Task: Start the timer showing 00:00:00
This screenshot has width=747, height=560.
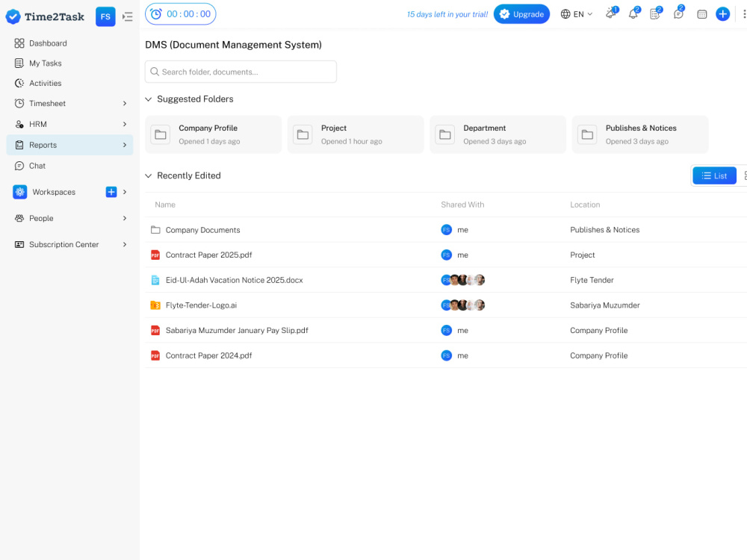Action: (x=180, y=14)
